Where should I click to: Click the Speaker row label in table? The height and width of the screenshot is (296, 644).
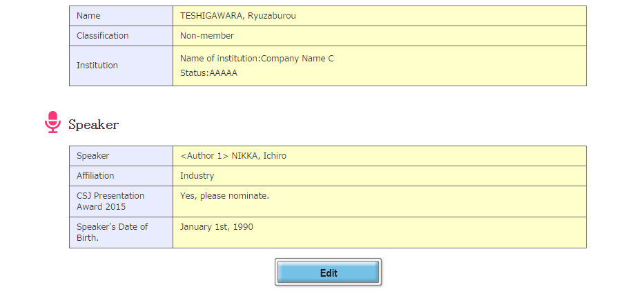[92, 156]
